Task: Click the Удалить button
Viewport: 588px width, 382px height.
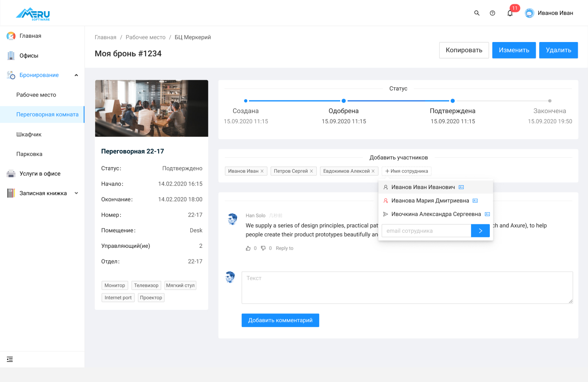Action: [x=558, y=50]
